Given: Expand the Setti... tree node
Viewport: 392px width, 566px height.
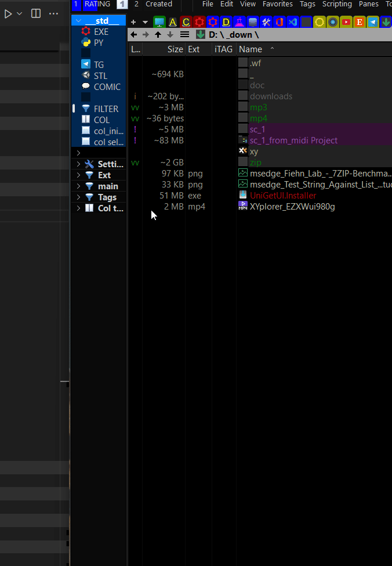Looking at the screenshot, I should pos(78,164).
